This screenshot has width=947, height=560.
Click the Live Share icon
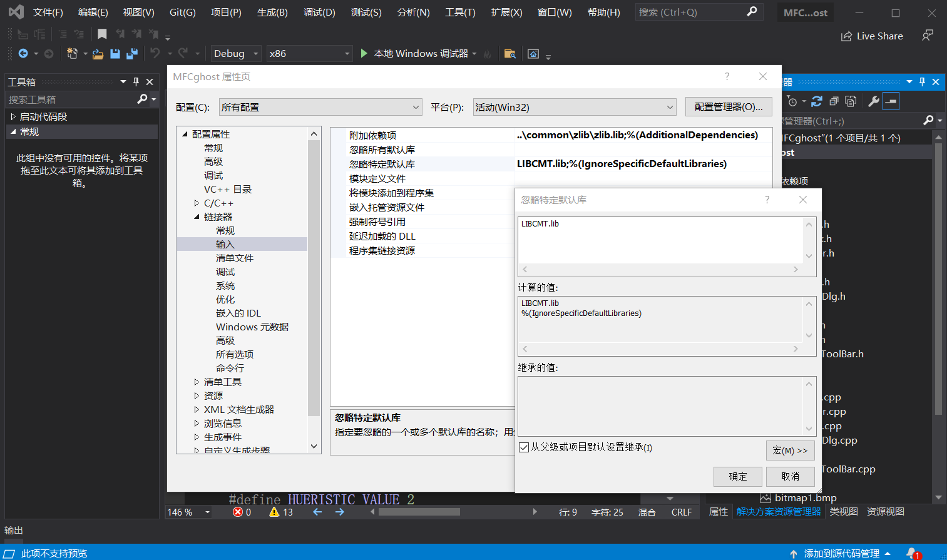(847, 36)
